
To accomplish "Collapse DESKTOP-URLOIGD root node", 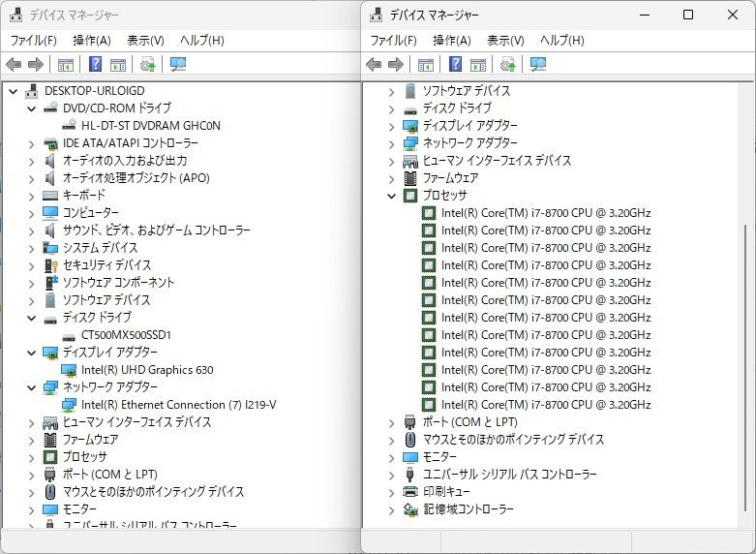I will click(14, 91).
